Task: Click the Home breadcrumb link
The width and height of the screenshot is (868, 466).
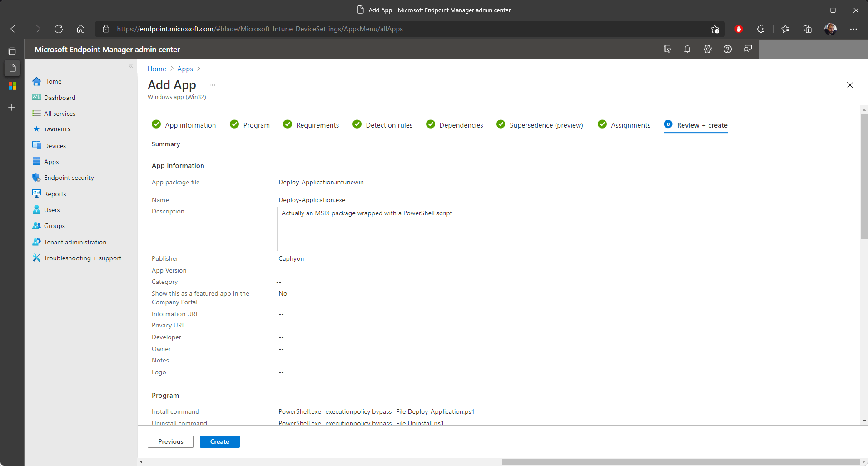Action: (x=157, y=69)
